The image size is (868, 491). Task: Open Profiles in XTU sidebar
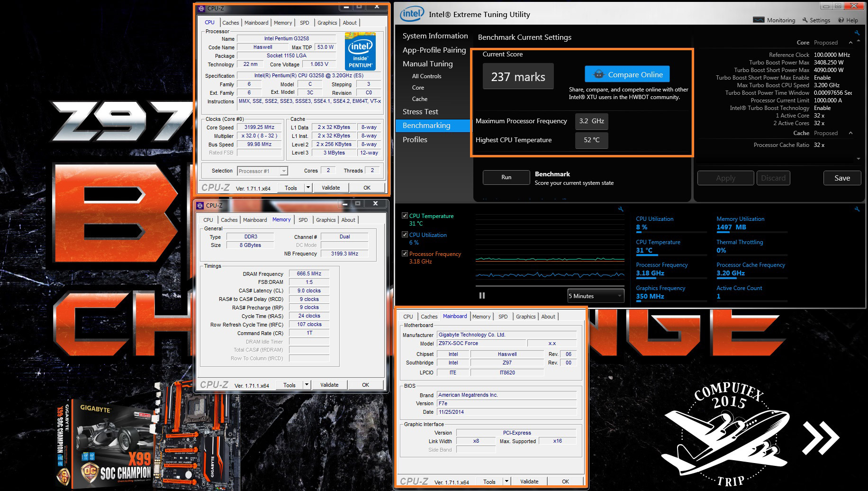click(415, 140)
